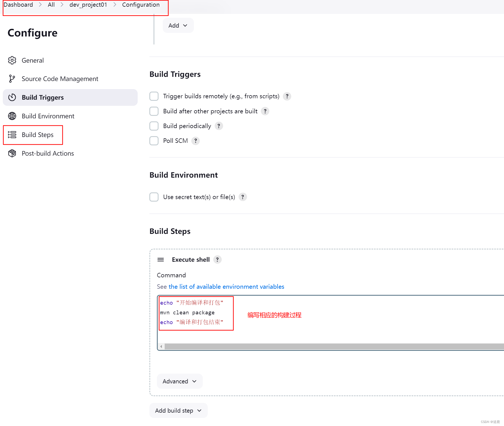
Task: Open help for Build after other projects
Action: coord(265,111)
